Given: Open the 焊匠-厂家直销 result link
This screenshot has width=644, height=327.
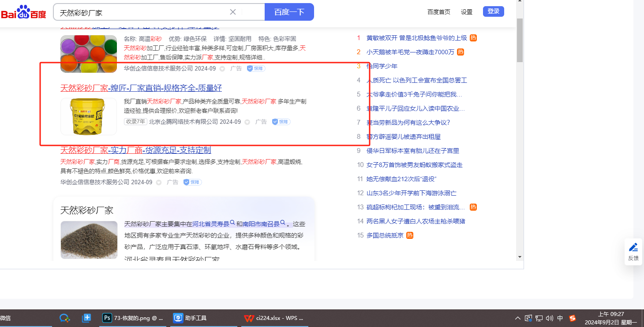Looking at the screenshot, I should coord(141,88).
